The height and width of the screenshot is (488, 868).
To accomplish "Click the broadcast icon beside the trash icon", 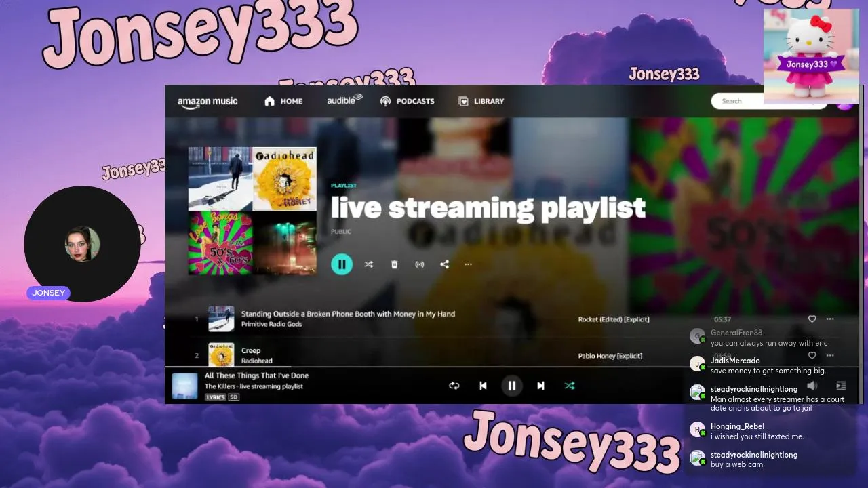I will [x=420, y=264].
